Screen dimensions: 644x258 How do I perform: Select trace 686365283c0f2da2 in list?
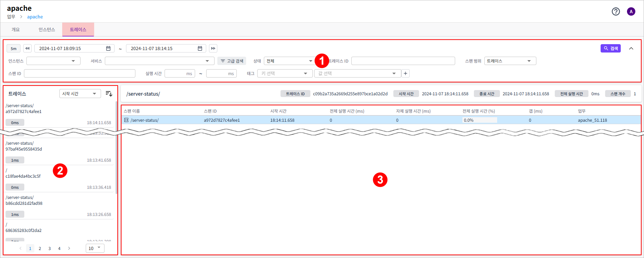coord(58,231)
